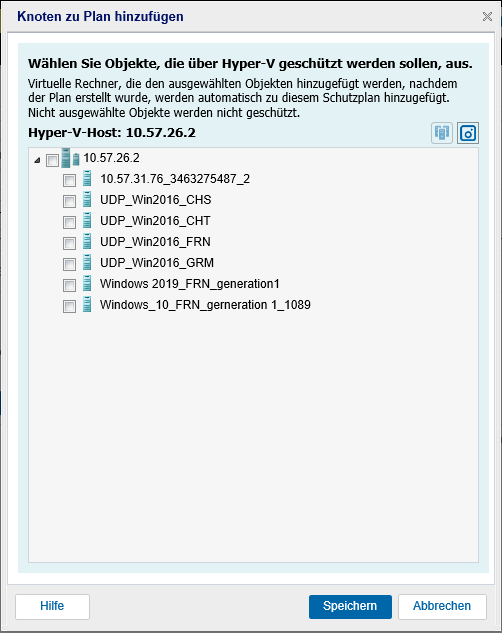Click the VM icon beside Windows 2019_FRN_generation1
Image resolution: width=502 pixels, height=633 pixels.
[87, 283]
